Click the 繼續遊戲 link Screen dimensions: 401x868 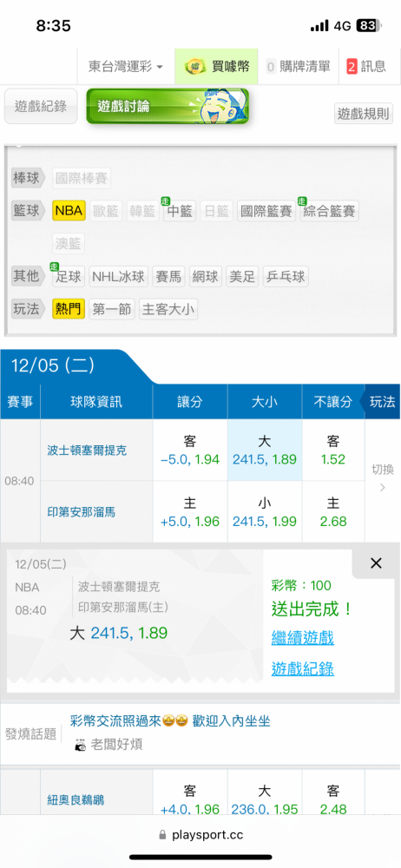coord(302,638)
